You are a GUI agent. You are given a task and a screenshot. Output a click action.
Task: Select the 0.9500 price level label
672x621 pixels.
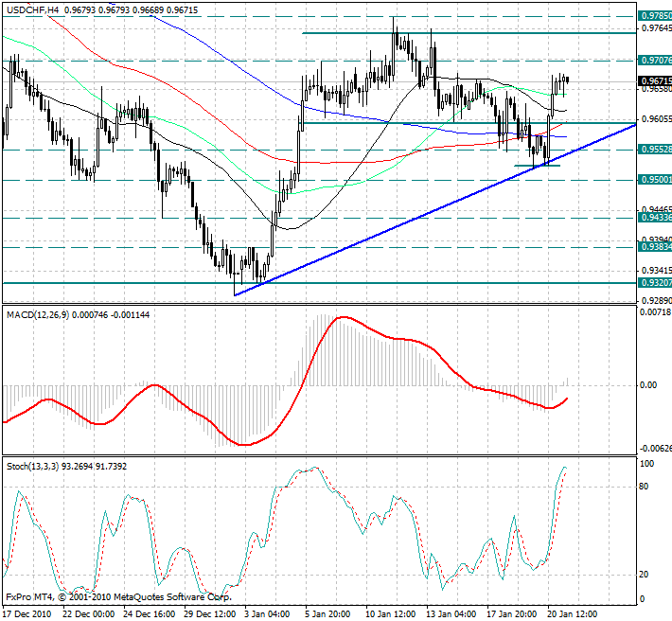(655, 180)
